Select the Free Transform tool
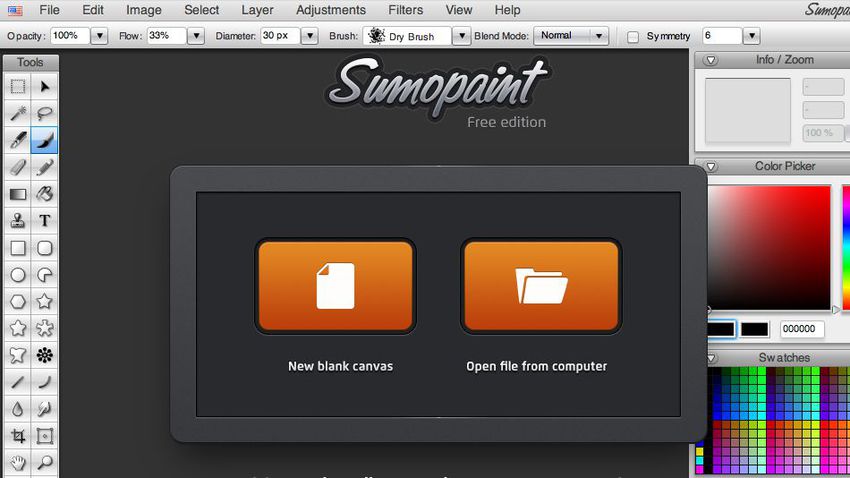850x478 pixels. (44, 436)
